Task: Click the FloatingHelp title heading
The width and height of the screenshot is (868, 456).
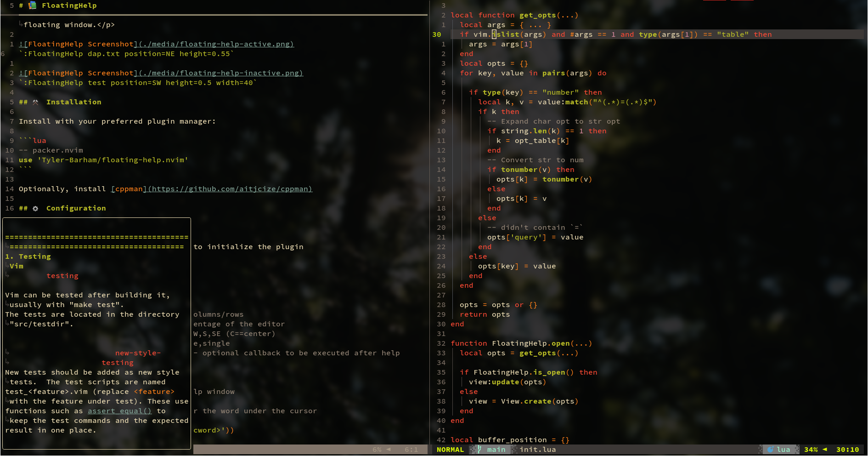Action: [69, 6]
